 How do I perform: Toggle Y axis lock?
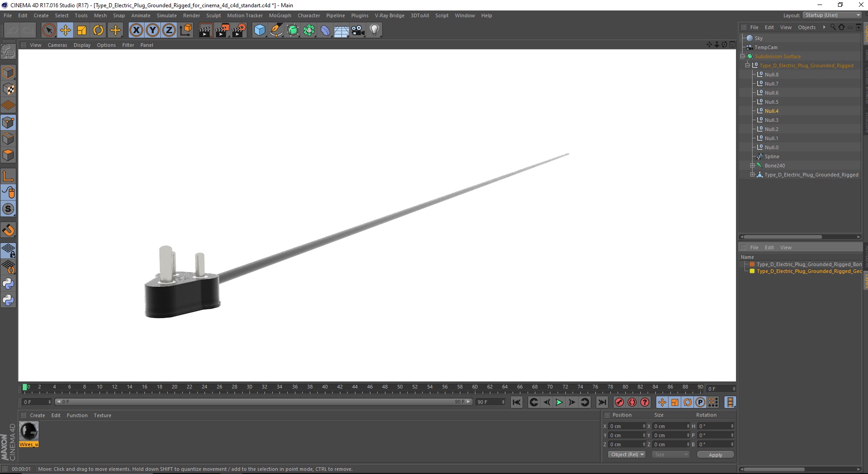[x=153, y=30]
